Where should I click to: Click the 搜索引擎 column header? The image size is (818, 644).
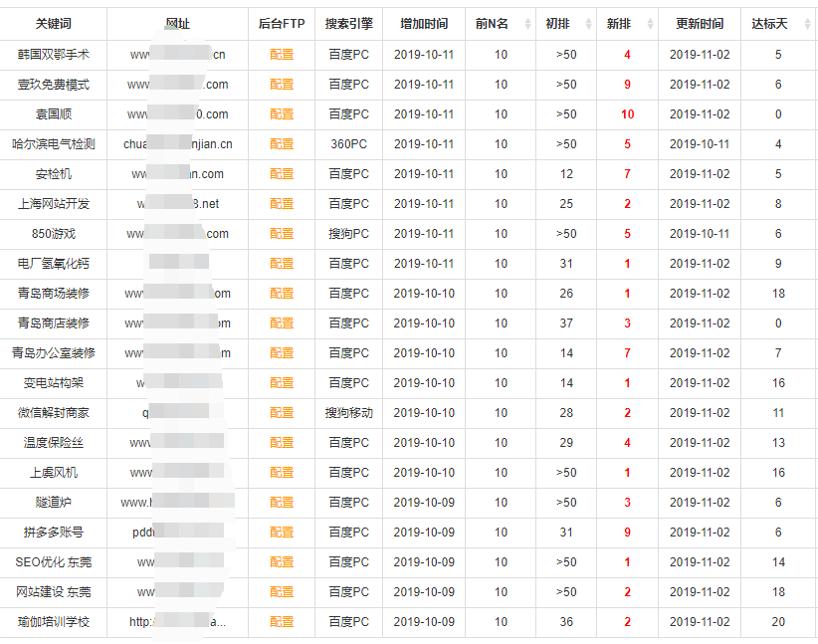click(349, 24)
